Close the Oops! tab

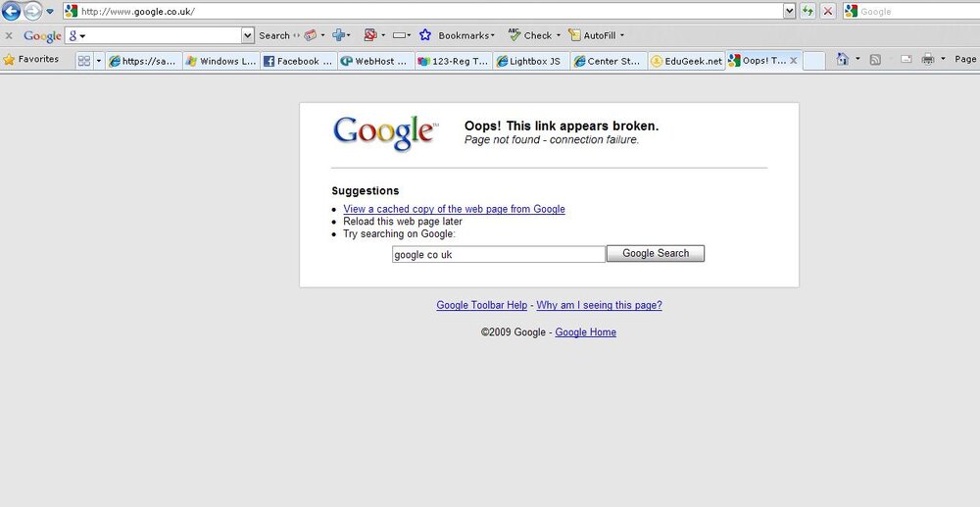(794, 61)
